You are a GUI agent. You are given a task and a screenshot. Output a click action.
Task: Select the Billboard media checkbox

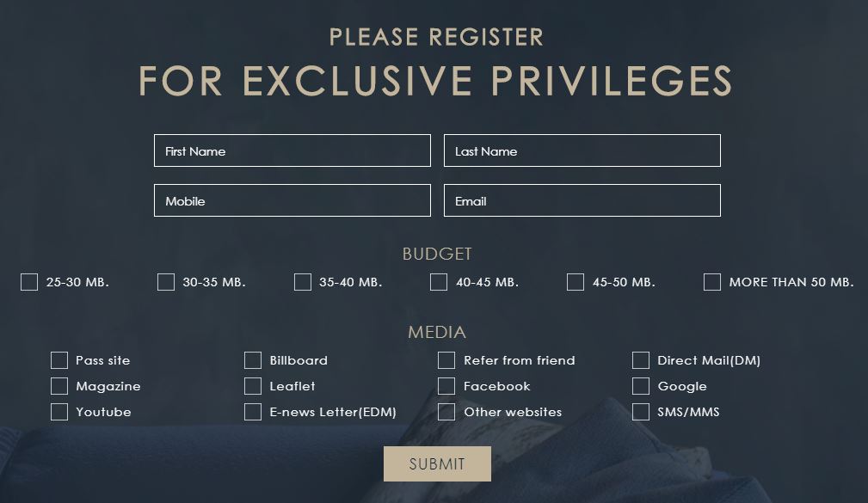253,360
